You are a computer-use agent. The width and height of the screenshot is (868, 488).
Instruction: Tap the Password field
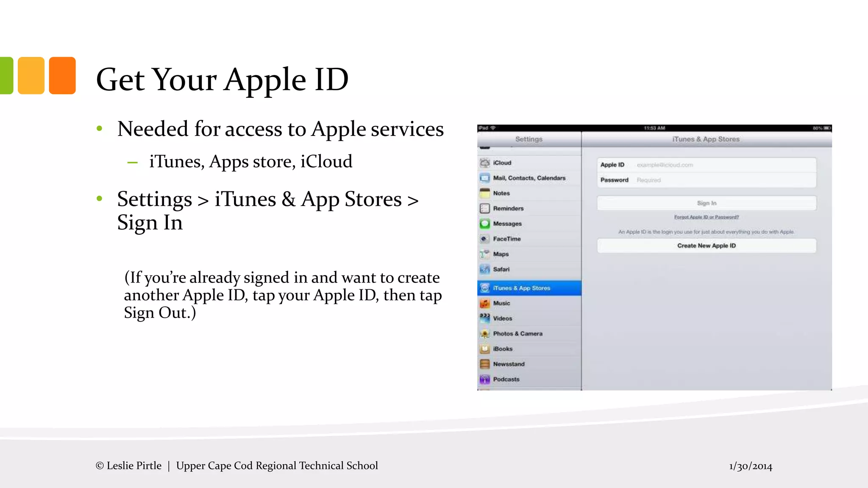[707, 180]
